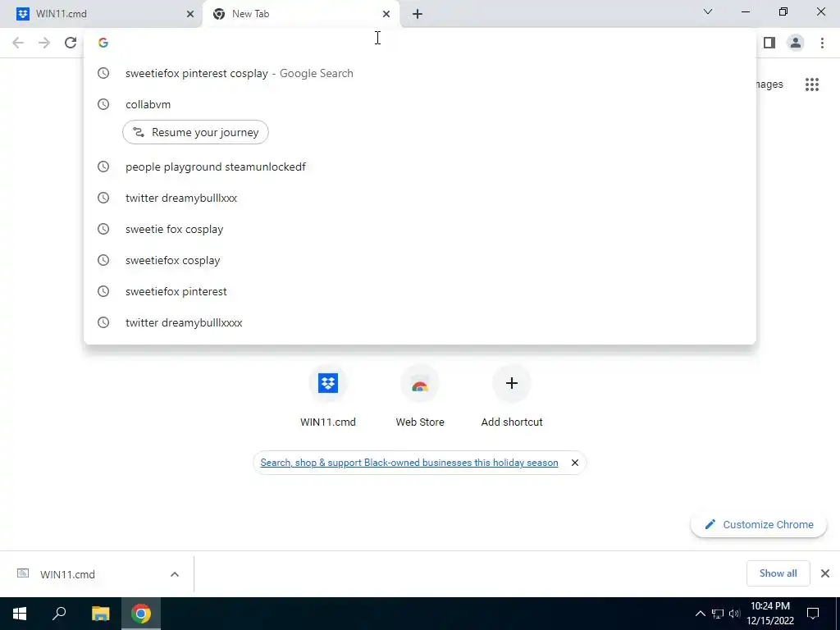Open the WIN11.cmd Dropbox shortcut
Image resolution: width=840 pixels, height=630 pixels.
click(328, 396)
